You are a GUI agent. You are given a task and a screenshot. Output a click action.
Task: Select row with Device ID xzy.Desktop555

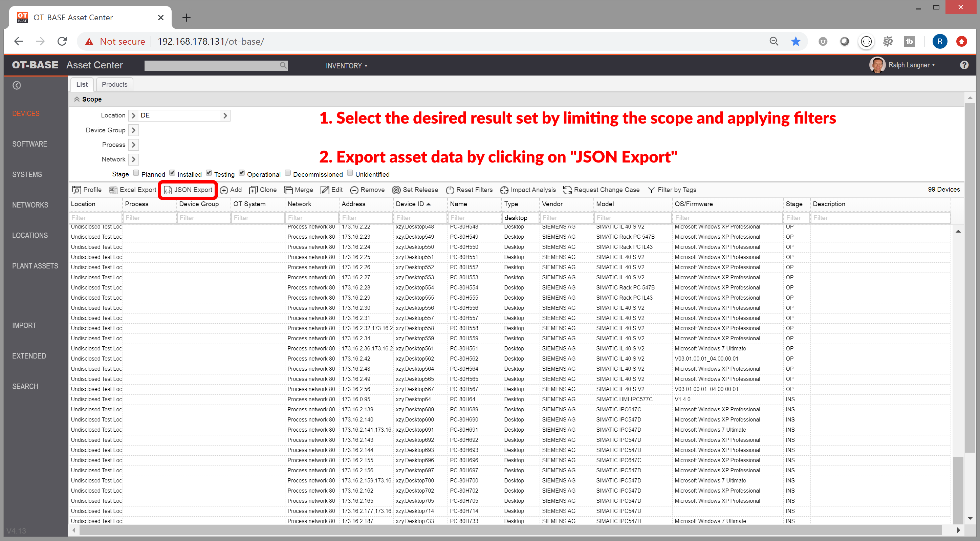[x=509, y=298]
